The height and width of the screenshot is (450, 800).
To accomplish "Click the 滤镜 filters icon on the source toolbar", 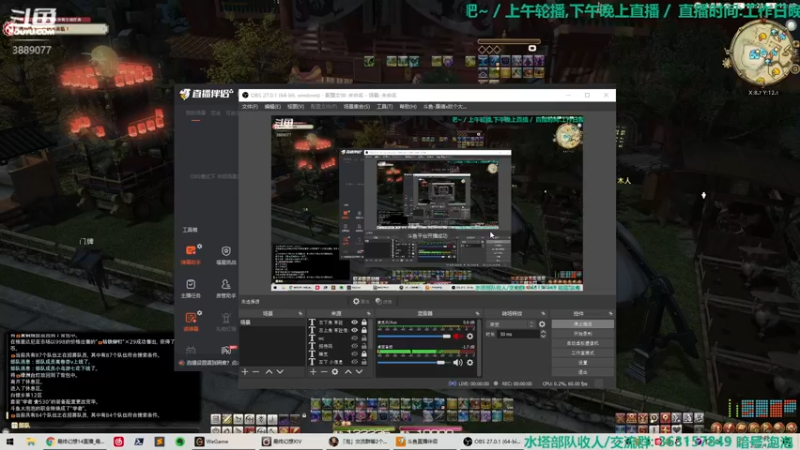I will tap(379, 302).
